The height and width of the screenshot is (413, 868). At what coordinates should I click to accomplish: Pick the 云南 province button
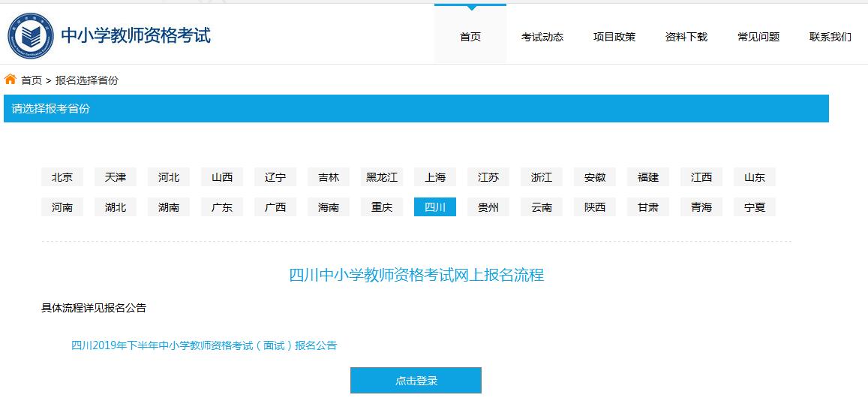pos(542,207)
